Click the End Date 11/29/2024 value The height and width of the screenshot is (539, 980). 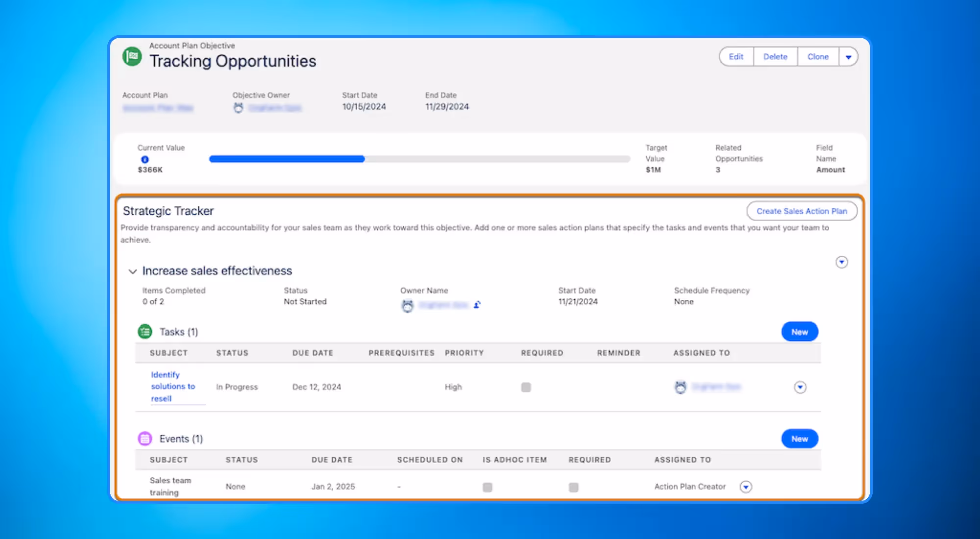pos(447,107)
